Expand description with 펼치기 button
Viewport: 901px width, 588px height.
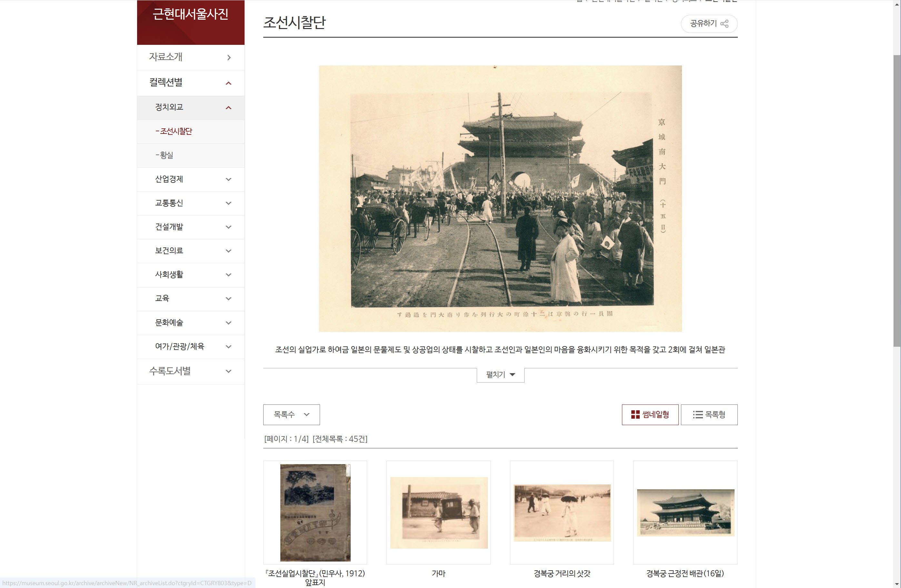[500, 375]
